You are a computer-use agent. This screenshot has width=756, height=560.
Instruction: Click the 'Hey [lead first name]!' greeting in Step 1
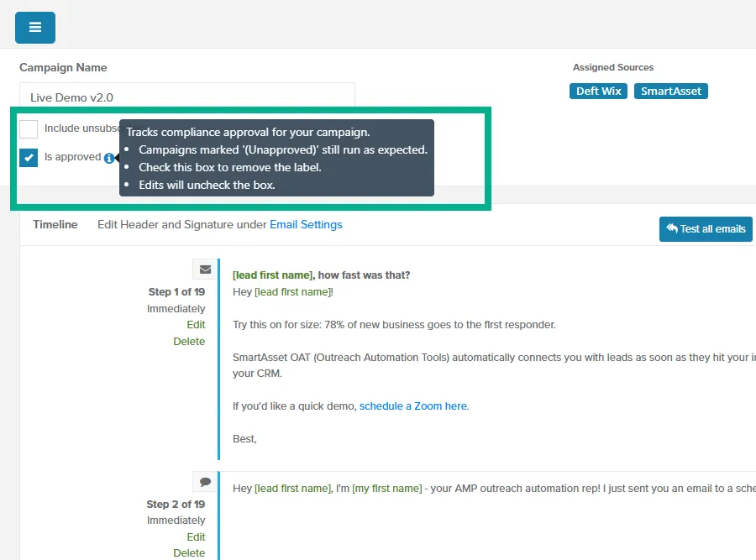pyautogui.click(x=283, y=292)
